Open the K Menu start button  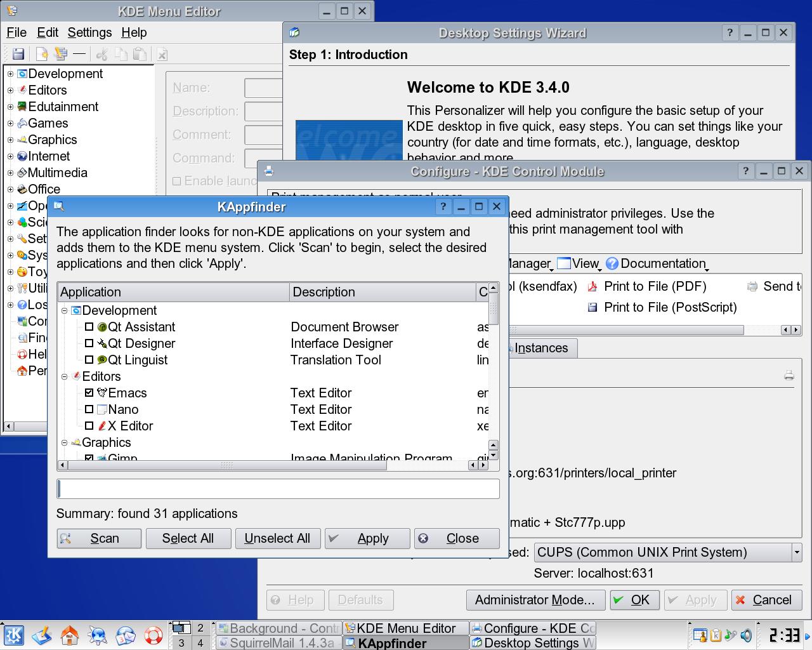click(14, 635)
